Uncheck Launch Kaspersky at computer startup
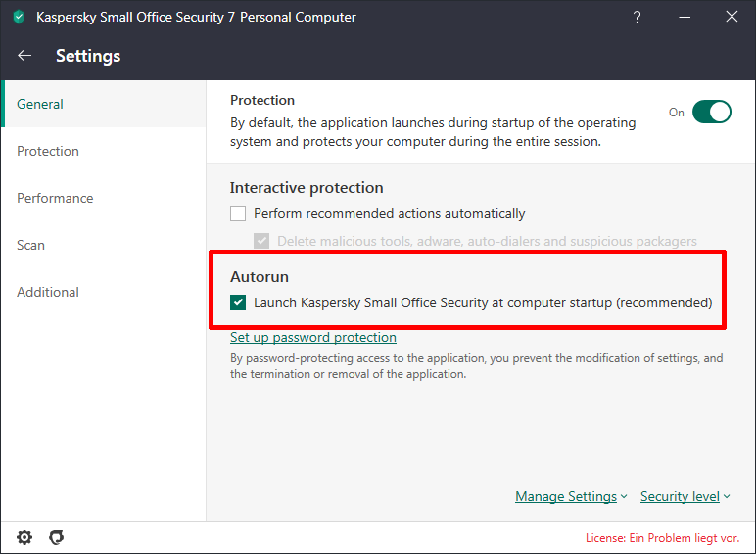756x554 pixels. [x=238, y=302]
